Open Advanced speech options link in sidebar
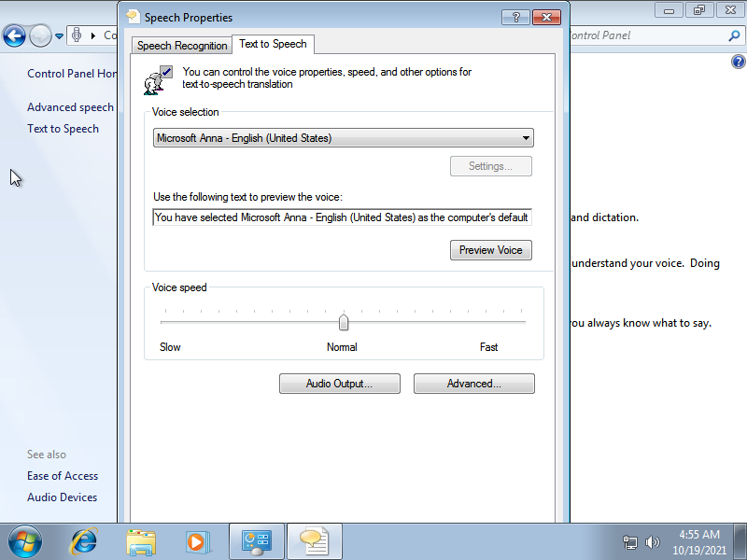This screenshot has height=560, width=747. 71,107
